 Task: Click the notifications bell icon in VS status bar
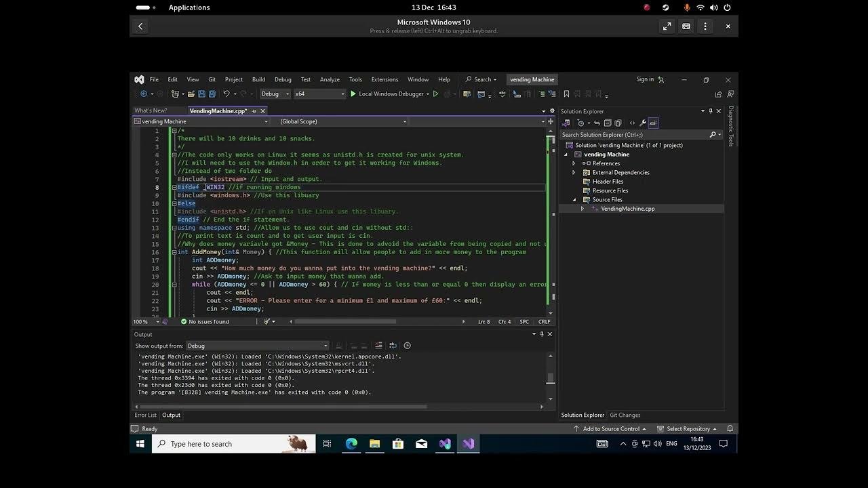click(730, 429)
